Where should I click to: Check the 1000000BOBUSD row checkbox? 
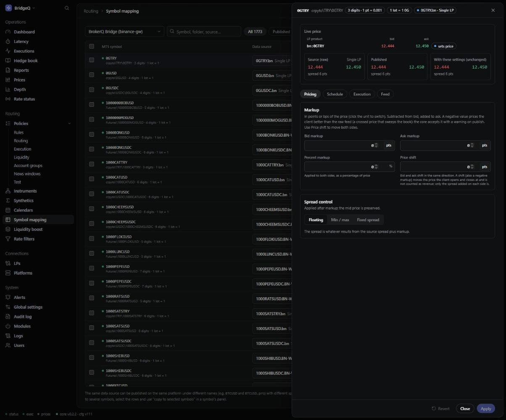point(92,105)
